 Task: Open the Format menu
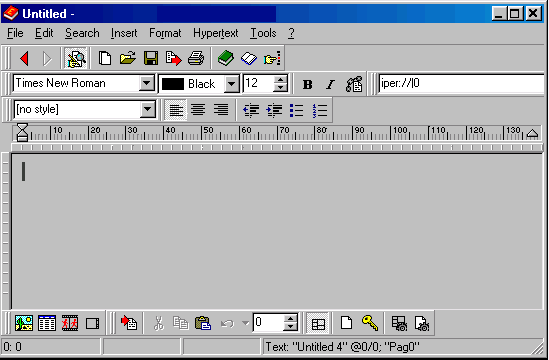[x=165, y=33]
